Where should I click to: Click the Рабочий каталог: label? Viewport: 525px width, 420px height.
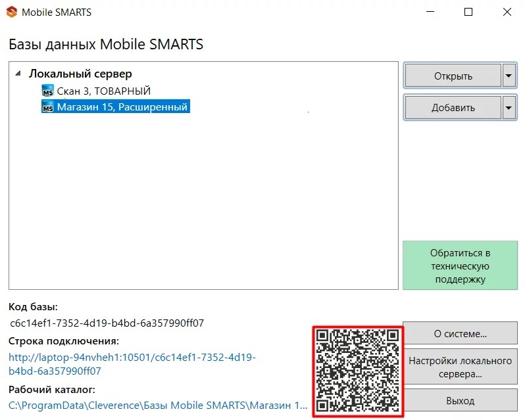click(52, 390)
